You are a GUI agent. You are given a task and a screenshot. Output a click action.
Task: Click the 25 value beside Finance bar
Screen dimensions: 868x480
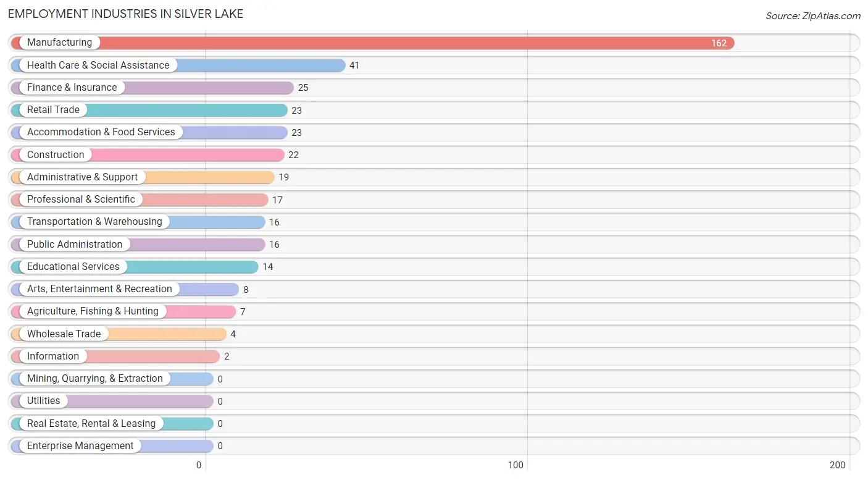pyautogui.click(x=303, y=88)
